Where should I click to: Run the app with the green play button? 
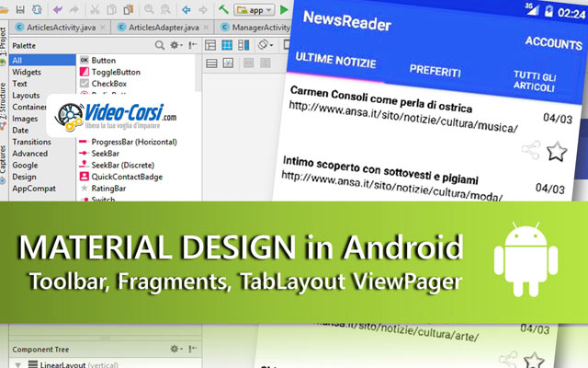point(284,10)
